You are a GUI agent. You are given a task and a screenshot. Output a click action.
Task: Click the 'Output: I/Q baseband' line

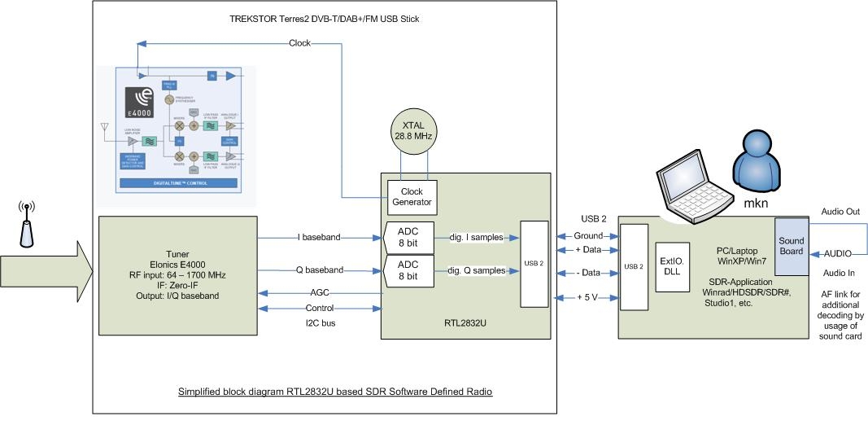177,296
